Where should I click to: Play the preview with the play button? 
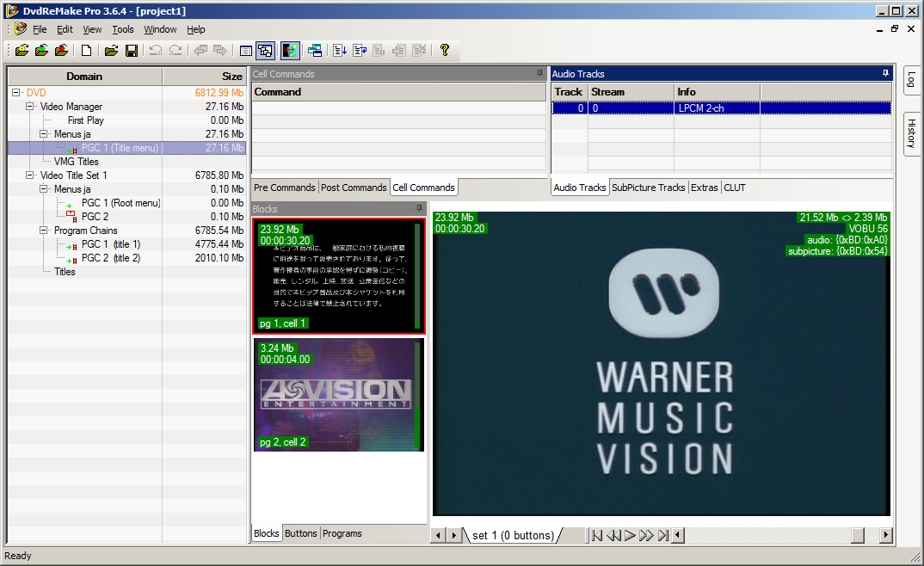tap(630, 535)
